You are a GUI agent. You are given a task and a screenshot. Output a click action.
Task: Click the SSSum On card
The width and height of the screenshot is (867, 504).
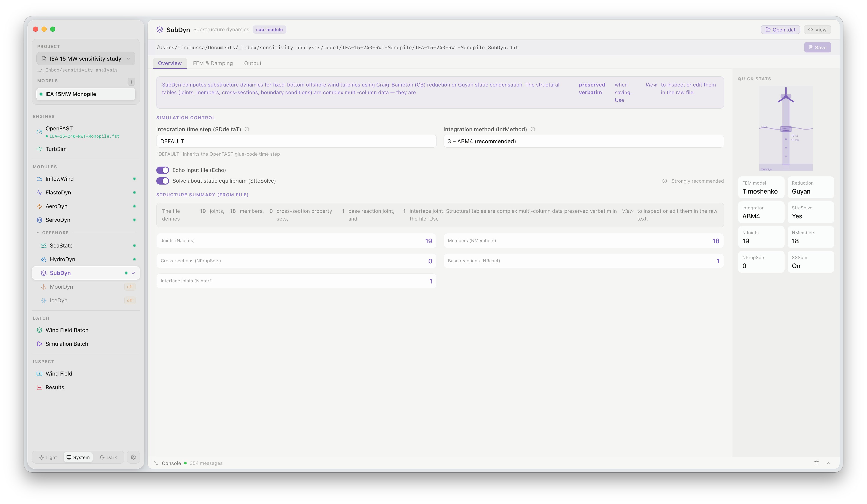coord(810,262)
